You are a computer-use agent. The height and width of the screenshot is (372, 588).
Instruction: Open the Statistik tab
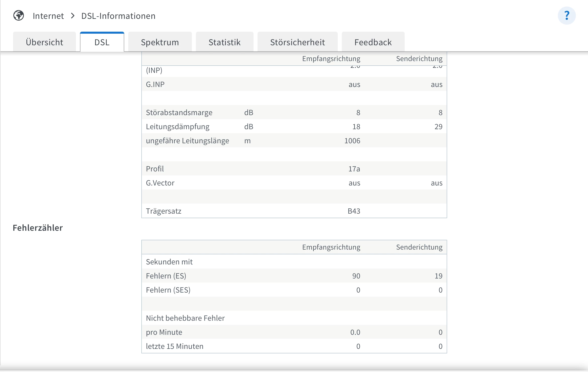(224, 42)
